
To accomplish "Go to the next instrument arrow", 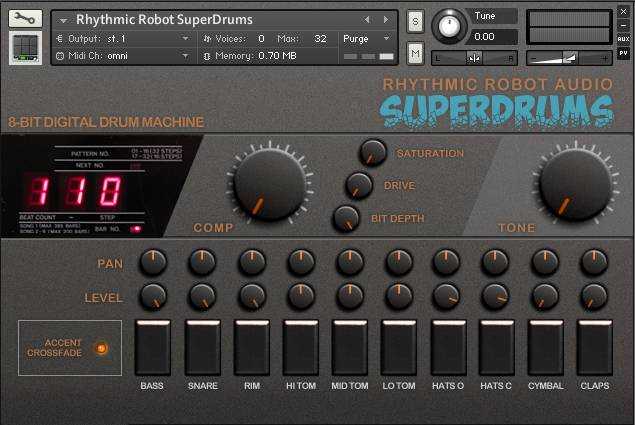I will coord(385,19).
